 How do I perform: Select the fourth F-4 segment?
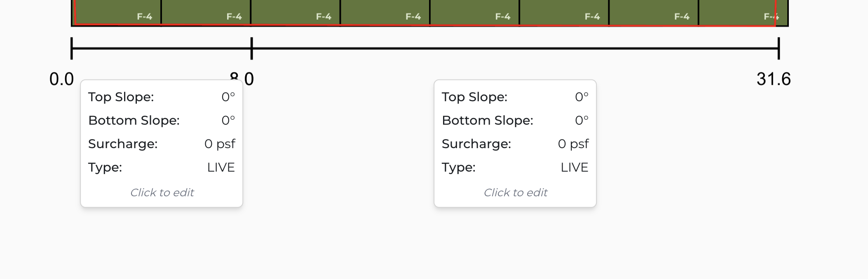click(385, 12)
